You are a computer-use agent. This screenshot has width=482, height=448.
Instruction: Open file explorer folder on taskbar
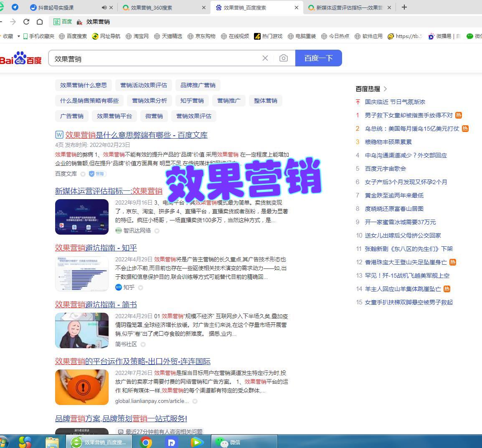(52, 442)
